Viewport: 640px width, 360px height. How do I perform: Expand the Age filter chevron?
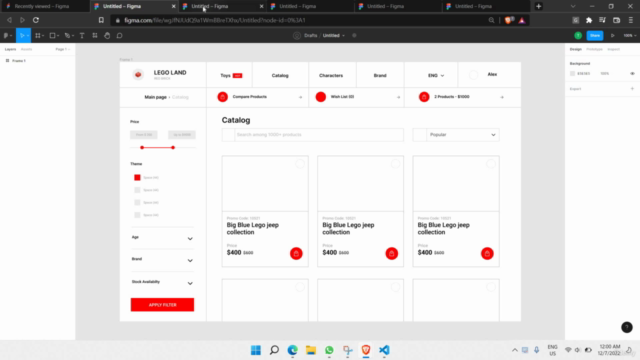pos(190,238)
